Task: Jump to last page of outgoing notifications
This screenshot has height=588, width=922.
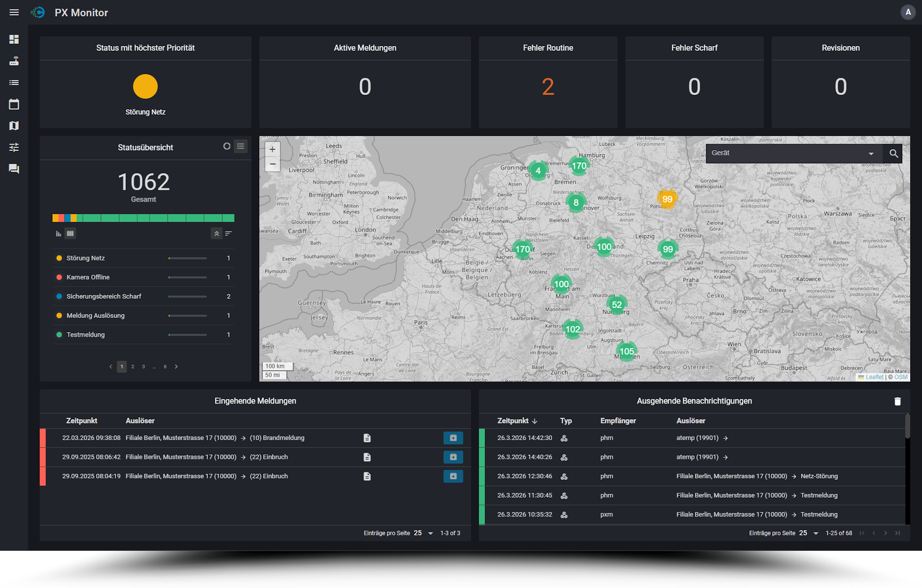Action: tap(898, 533)
